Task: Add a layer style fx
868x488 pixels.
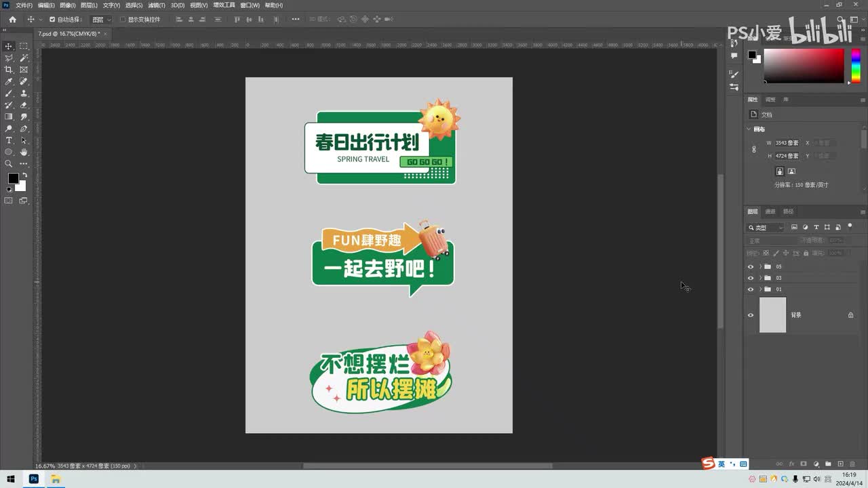Action: (791, 464)
